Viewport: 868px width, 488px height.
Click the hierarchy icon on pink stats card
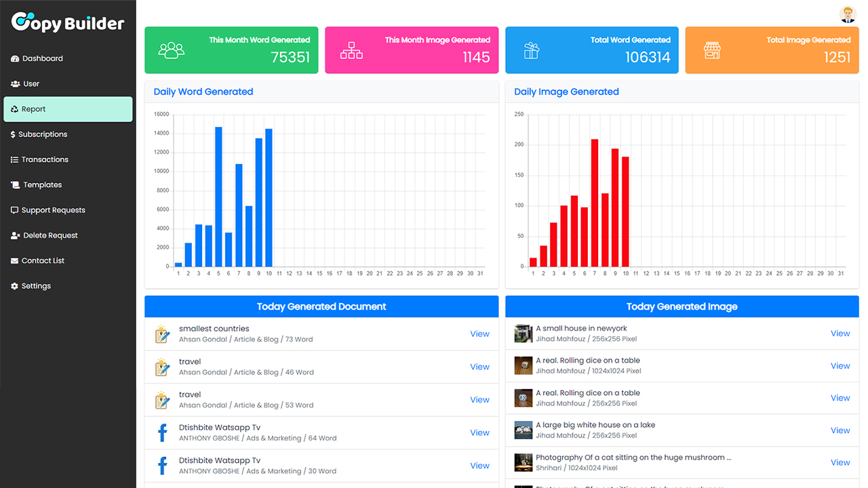tap(351, 50)
